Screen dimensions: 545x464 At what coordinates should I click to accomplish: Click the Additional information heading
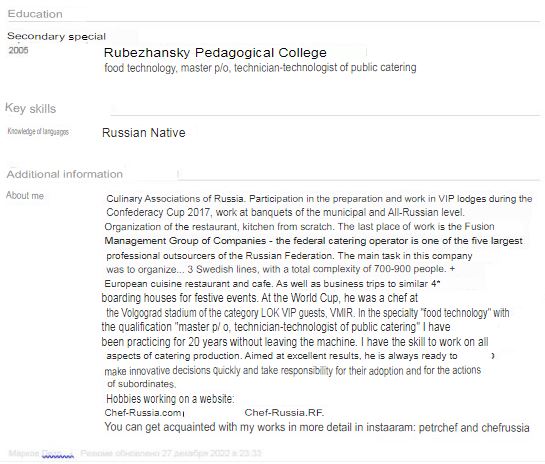pyautogui.click(x=65, y=174)
